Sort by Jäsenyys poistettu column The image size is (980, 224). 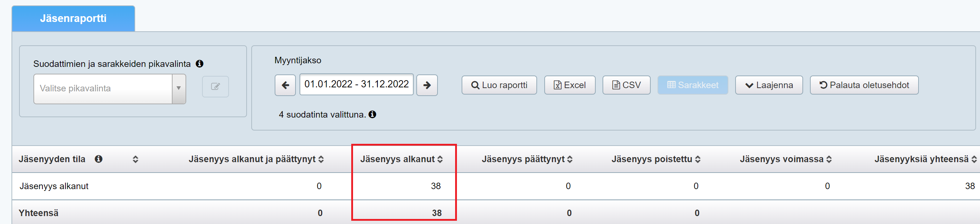click(x=697, y=159)
